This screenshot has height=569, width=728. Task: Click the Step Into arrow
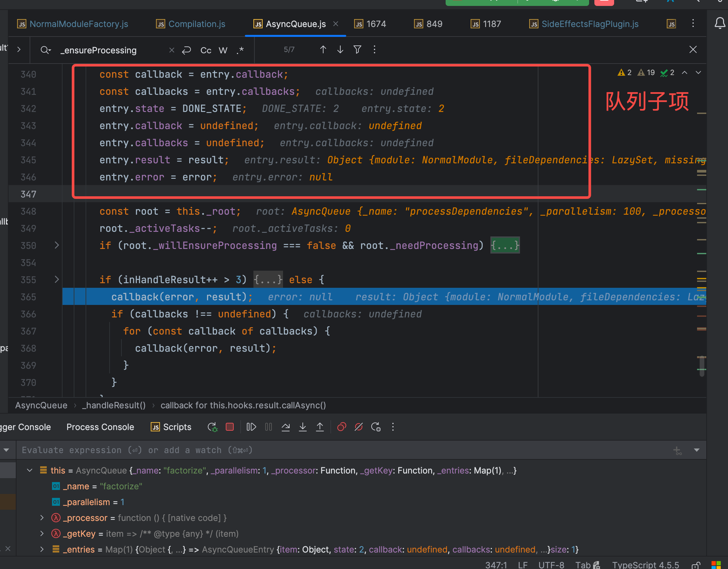[303, 427]
